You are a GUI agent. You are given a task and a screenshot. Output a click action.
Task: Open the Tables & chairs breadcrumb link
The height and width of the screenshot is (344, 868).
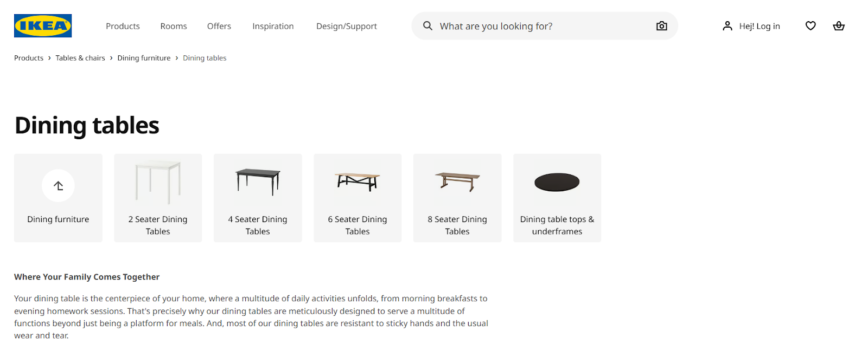(80, 57)
